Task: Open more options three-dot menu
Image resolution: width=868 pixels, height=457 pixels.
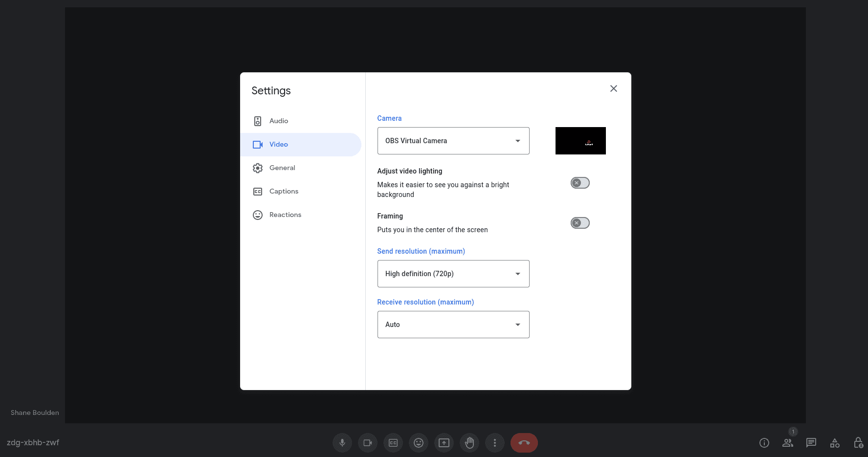Action: pos(495,443)
